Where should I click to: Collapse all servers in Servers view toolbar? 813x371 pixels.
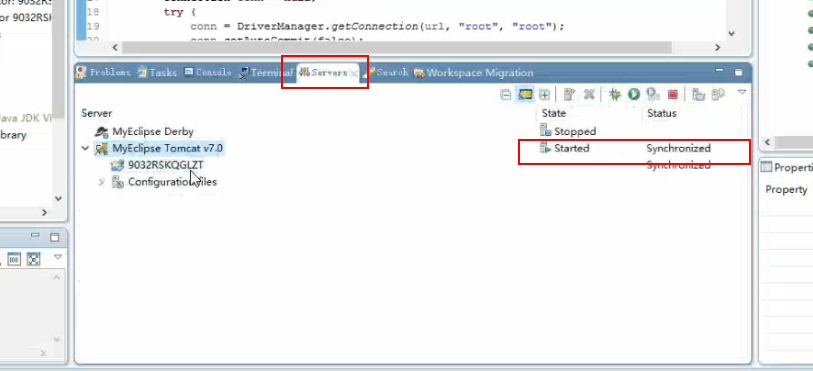point(505,94)
